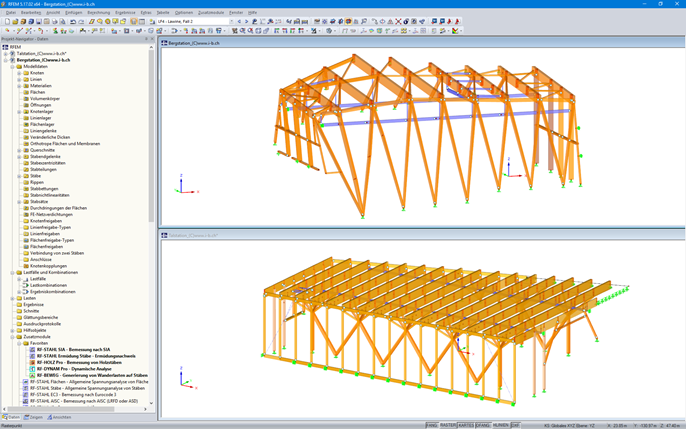The height and width of the screenshot is (429, 686).
Task: Click the Open file folder icon
Action: coord(15,21)
